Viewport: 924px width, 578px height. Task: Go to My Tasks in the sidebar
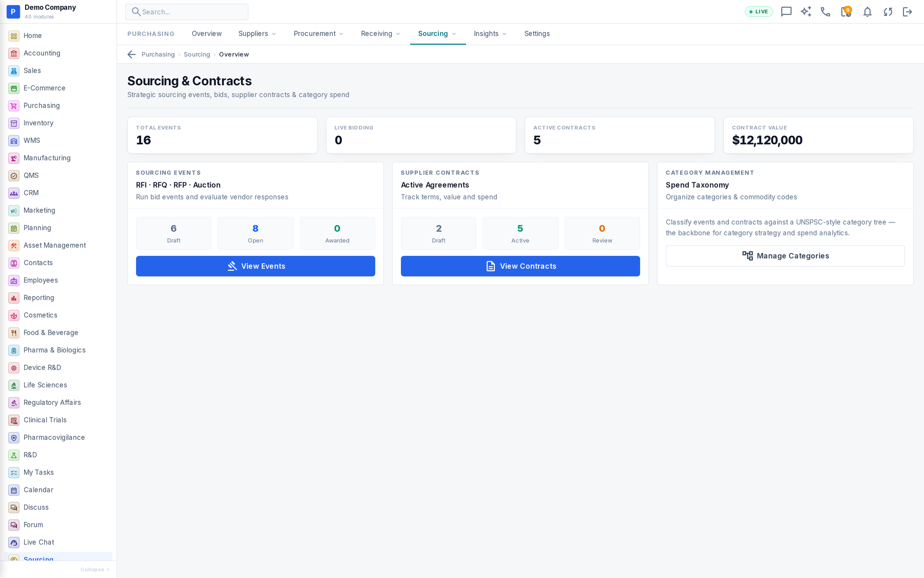(x=58, y=473)
